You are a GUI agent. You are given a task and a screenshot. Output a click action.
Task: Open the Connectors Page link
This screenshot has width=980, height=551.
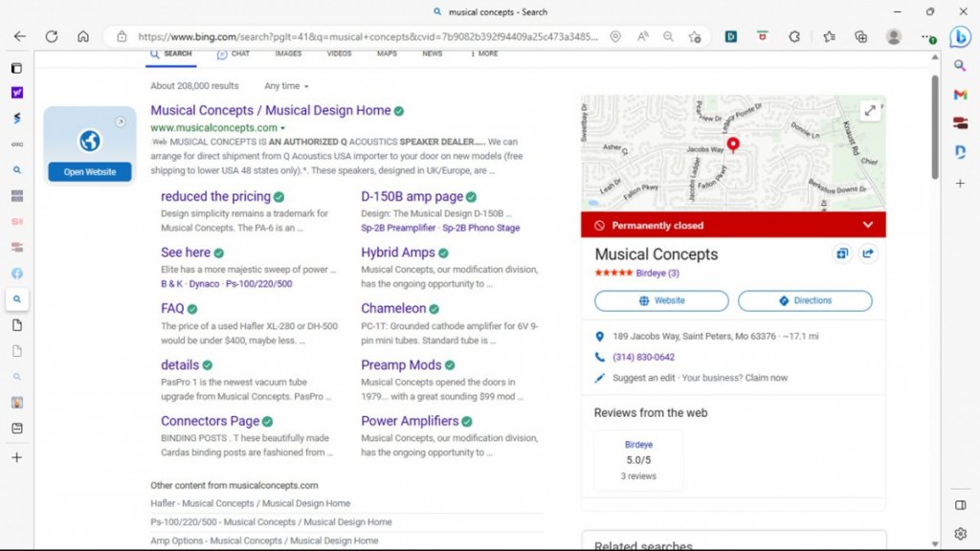pyautogui.click(x=210, y=421)
